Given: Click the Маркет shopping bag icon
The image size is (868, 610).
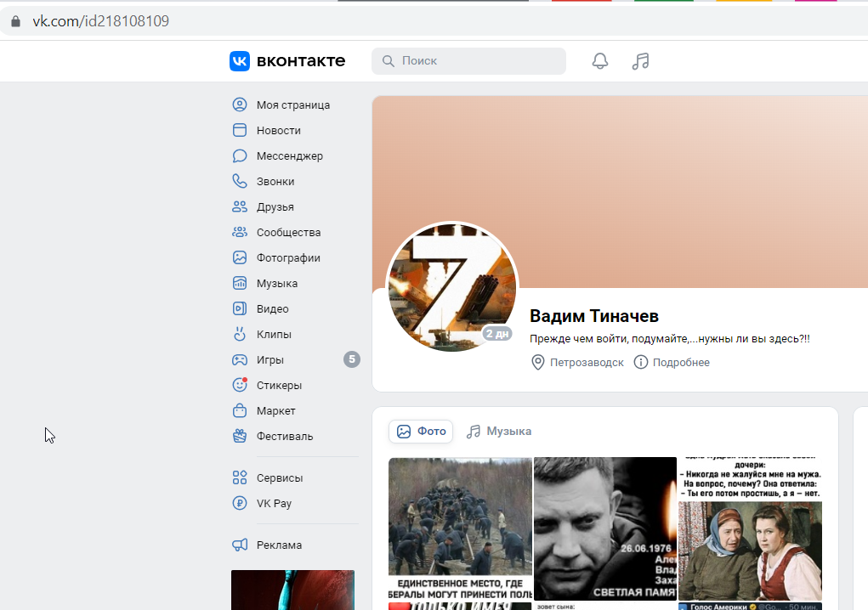Looking at the screenshot, I should (240, 410).
